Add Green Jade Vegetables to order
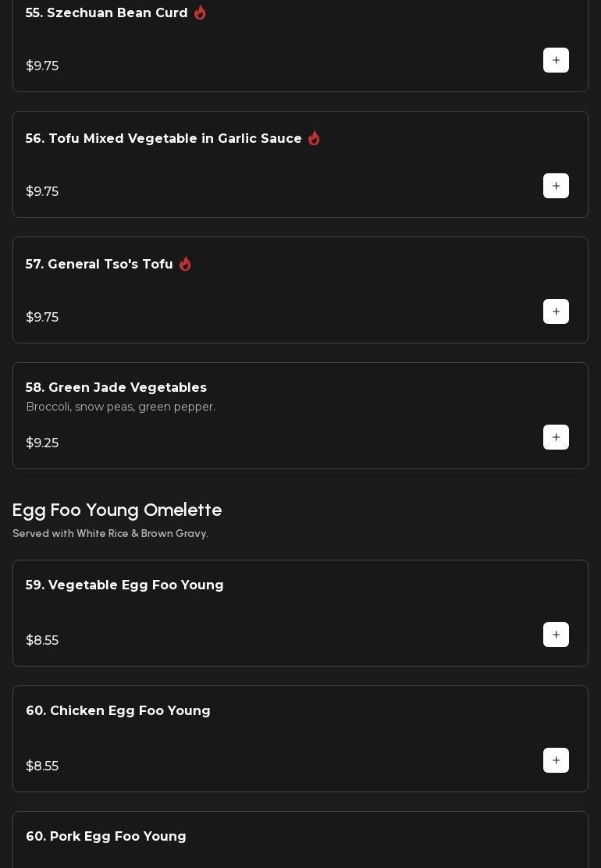The width and height of the screenshot is (601, 868). coord(556,437)
